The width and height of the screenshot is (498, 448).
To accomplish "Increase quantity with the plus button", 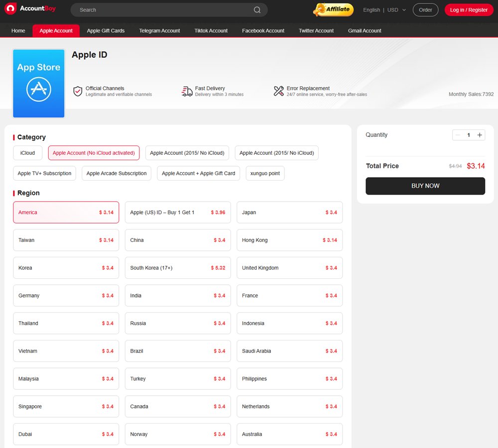I will [480, 135].
